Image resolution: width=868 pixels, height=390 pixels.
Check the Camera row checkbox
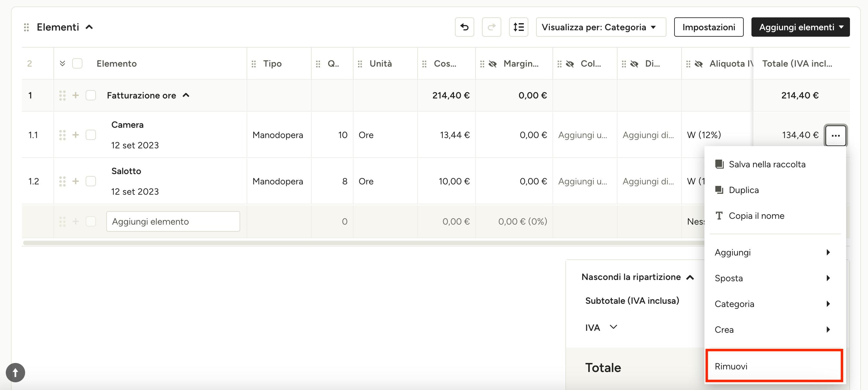coord(91,135)
